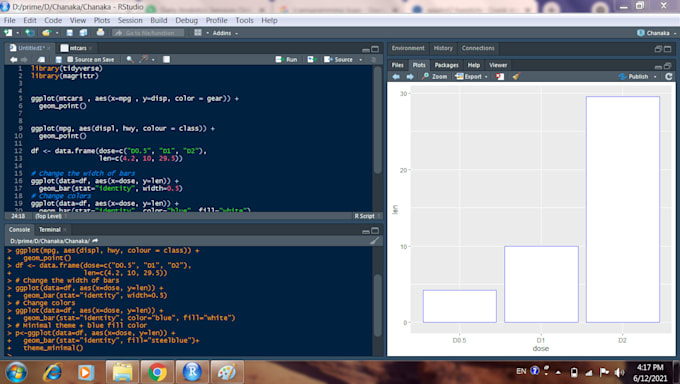The width and height of the screenshot is (680, 384).
Task: Click the Source button in editor
Action: pos(338,59)
